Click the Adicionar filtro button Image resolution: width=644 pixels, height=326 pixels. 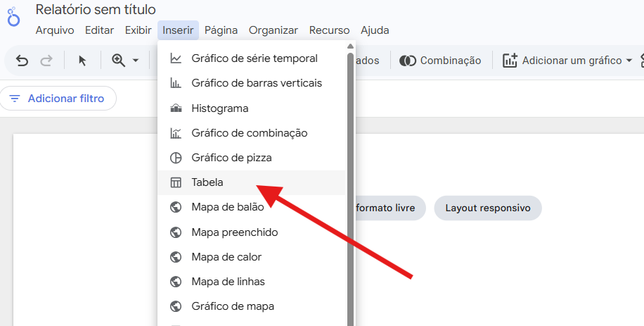(x=58, y=99)
